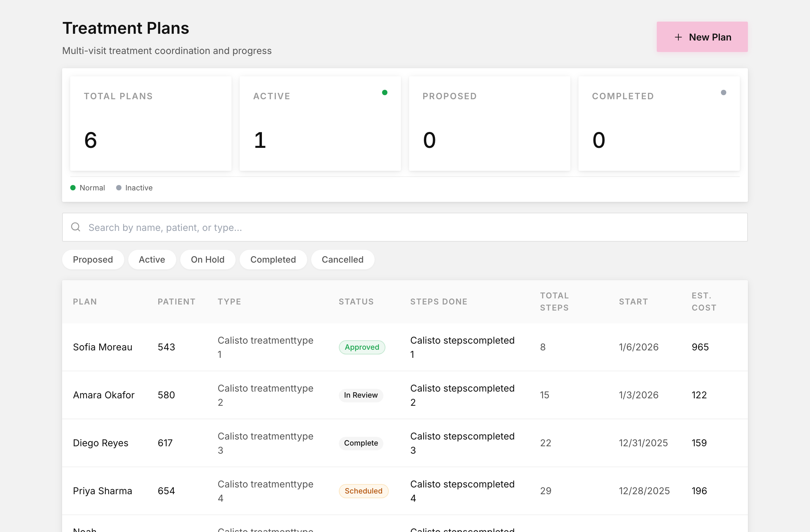The width and height of the screenshot is (810, 532).
Task: Open the Sofia Moreau plan
Action: (x=103, y=347)
